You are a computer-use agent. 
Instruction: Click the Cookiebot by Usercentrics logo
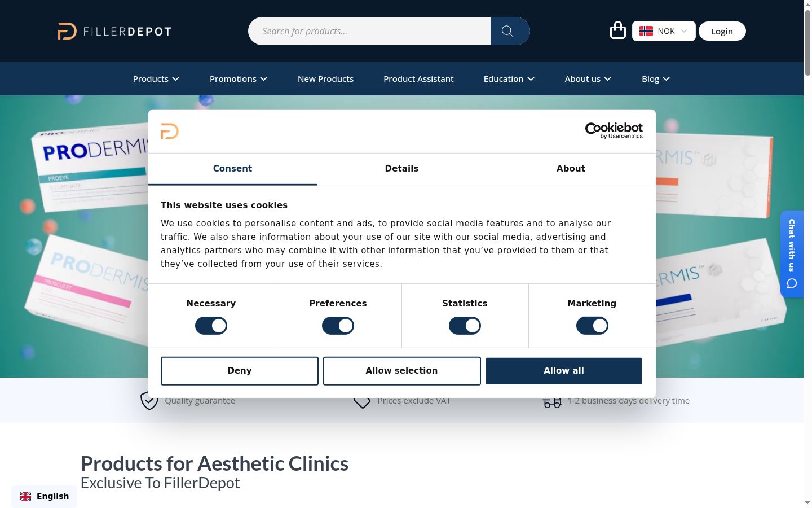point(614,130)
